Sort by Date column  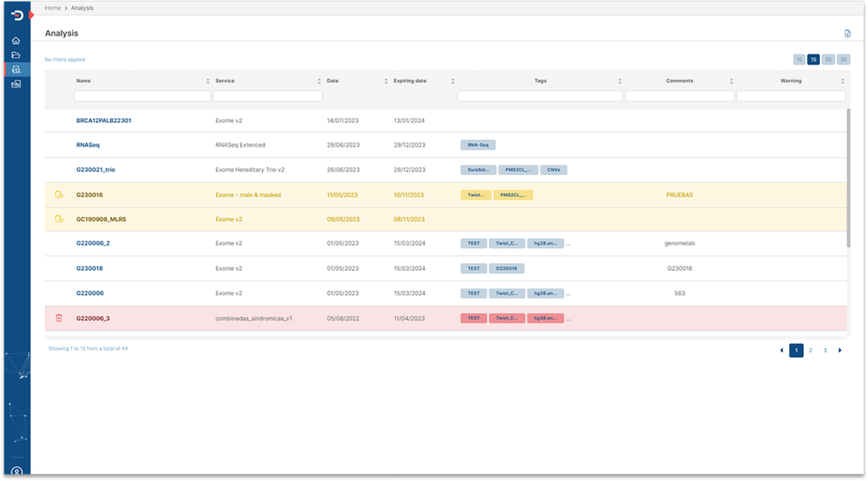click(386, 81)
